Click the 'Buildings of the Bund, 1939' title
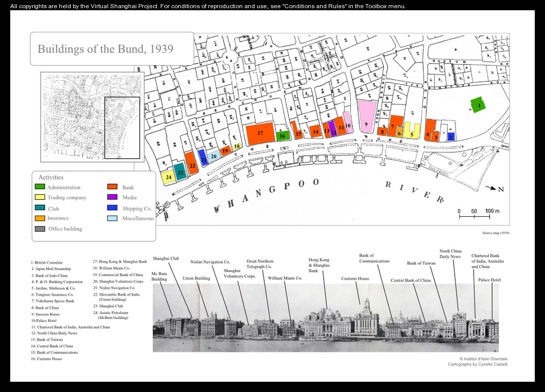 click(106, 49)
